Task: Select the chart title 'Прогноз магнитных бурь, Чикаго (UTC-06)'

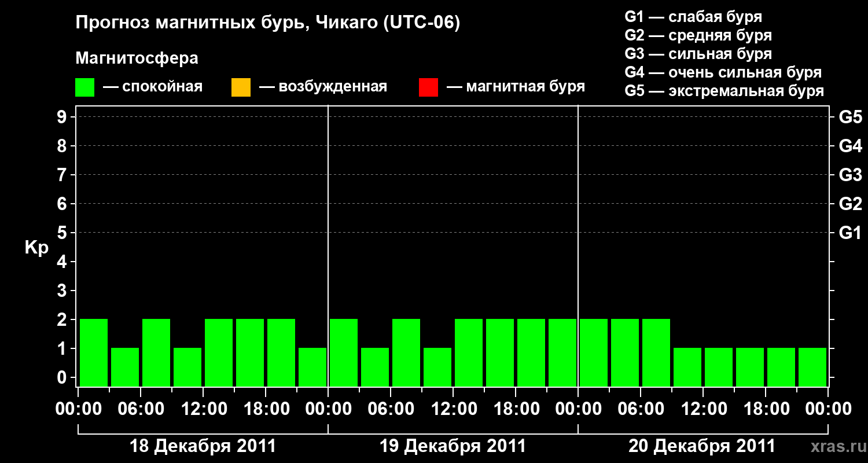Action: (268, 24)
